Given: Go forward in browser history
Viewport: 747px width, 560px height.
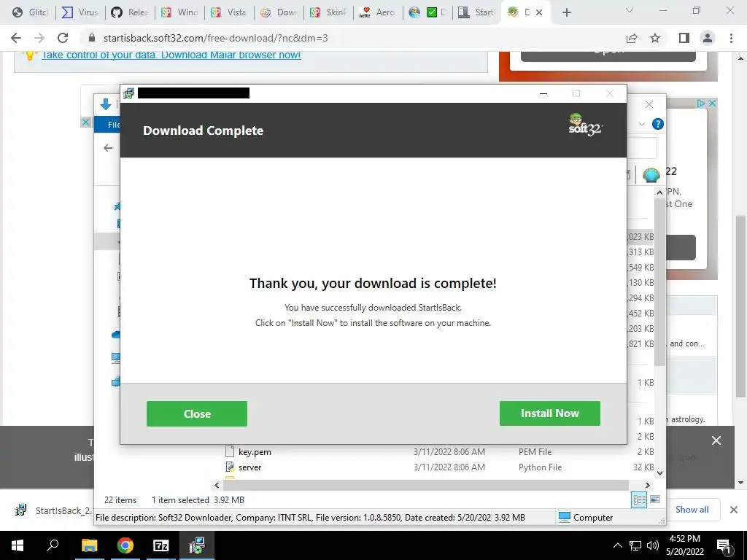Looking at the screenshot, I should [39, 38].
